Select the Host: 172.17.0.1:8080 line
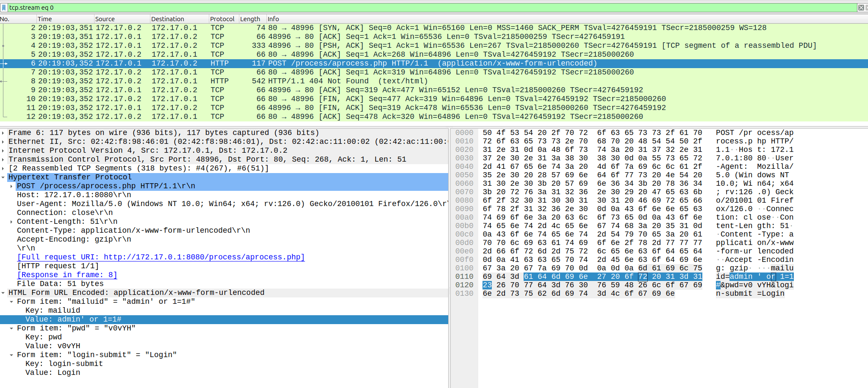868x388 pixels. click(224, 195)
